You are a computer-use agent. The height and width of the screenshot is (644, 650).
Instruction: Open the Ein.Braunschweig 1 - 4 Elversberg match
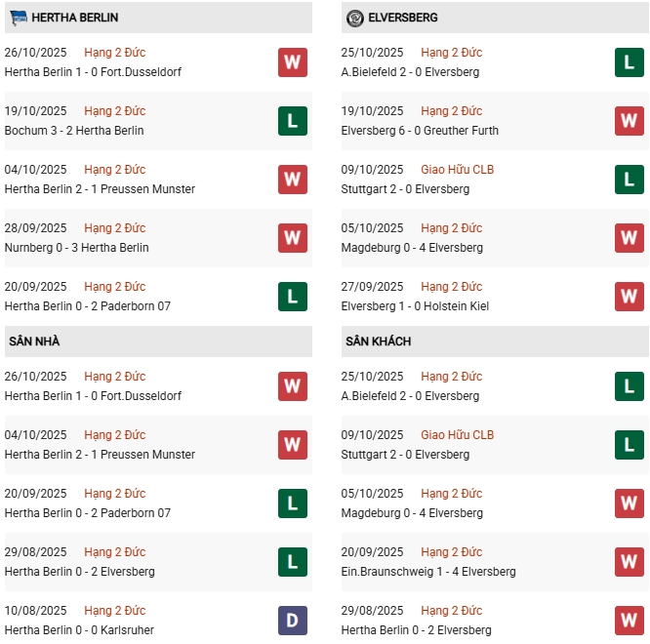coord(428,572)
